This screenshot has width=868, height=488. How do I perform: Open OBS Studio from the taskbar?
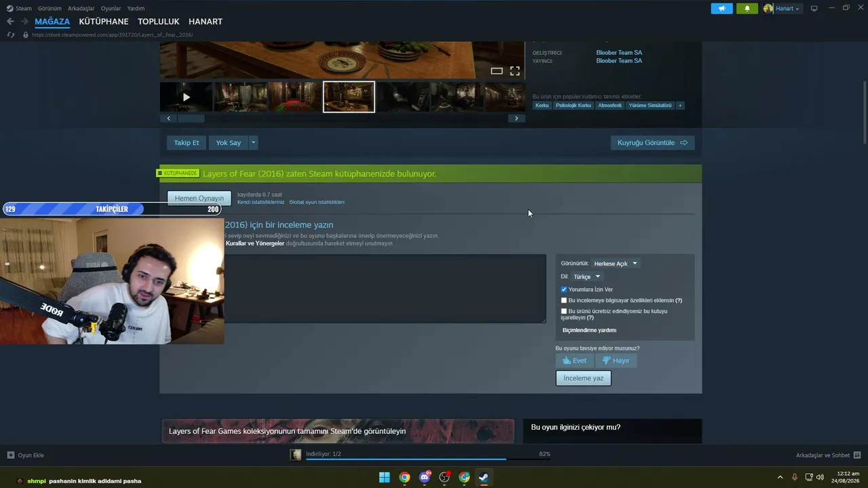pos(444,477)
